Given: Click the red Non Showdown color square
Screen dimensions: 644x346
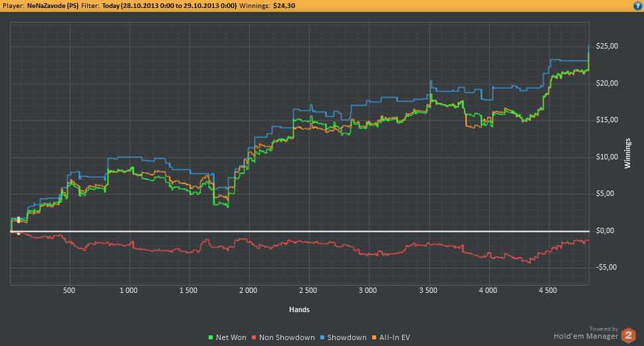Looking at the screenshot, I should click(254, 338).
